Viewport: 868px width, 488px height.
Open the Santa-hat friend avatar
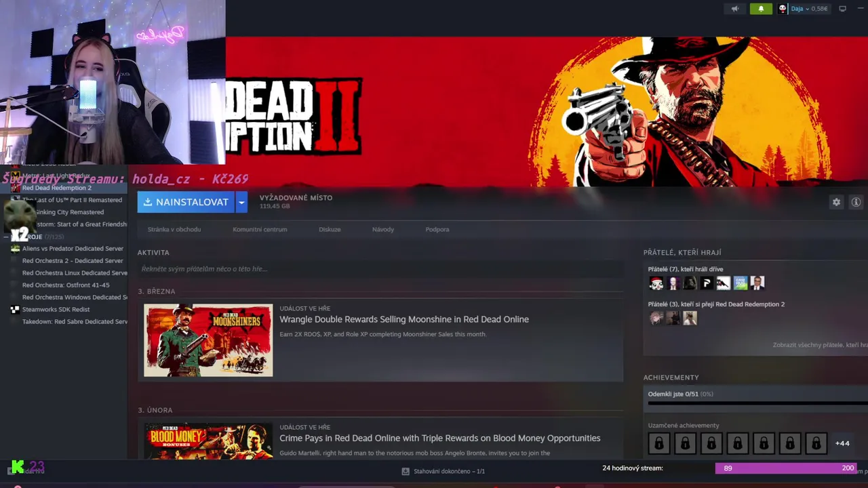(656, 283)
